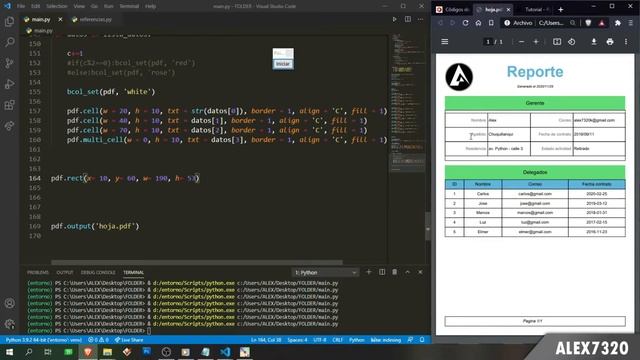The width and height of the screenshot is (640, 360).
Task: Open the Source Control view
Action: [x=9, y=63]
